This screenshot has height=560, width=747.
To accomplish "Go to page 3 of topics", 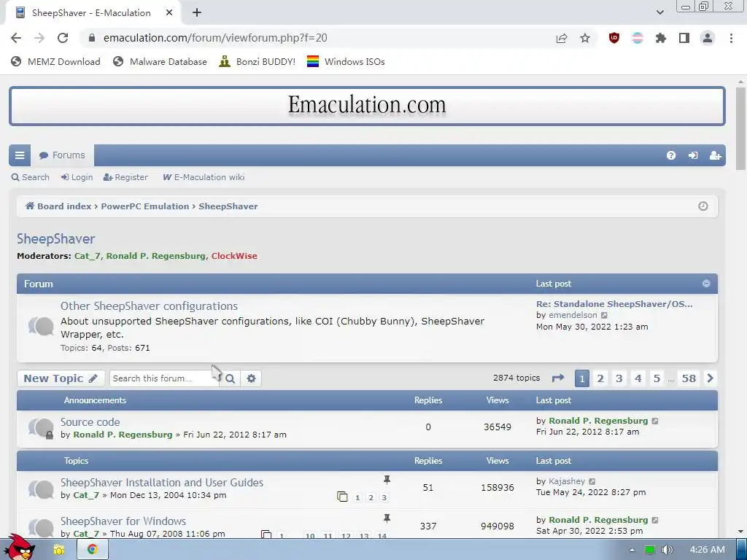I will (x=619, y=378).
